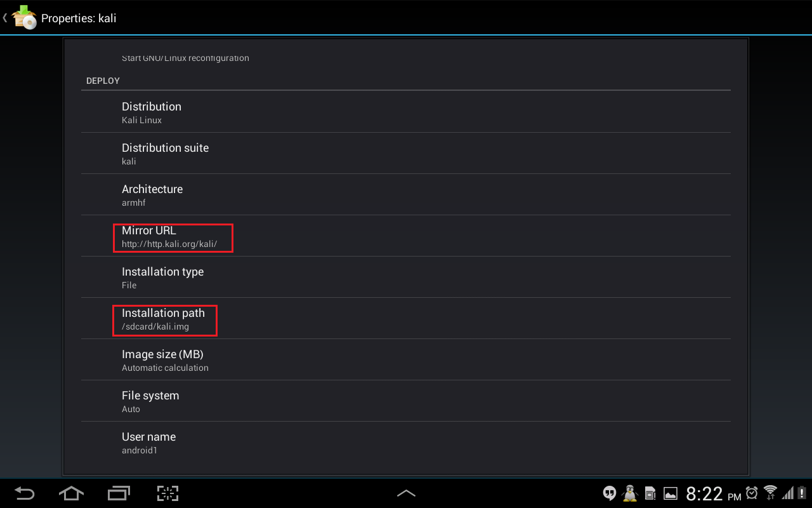Open the Distribution setting

point(406,112)
